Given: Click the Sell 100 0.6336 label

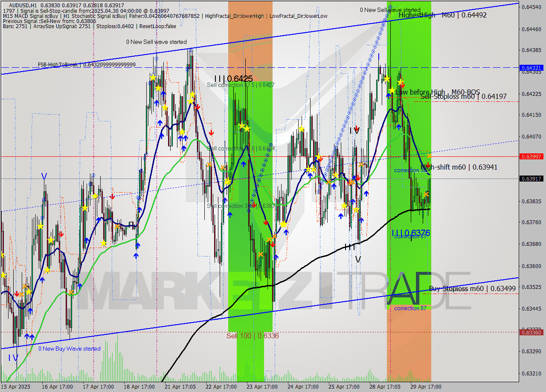Looking at the screenshot, I should [x=253, y=336].
